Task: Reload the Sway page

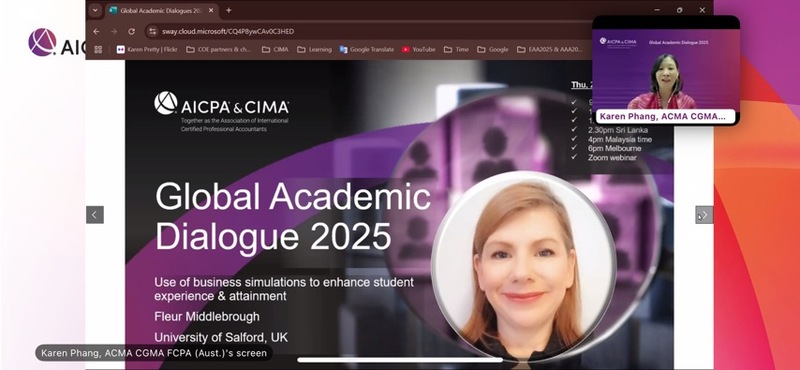Action: [131, 31]
